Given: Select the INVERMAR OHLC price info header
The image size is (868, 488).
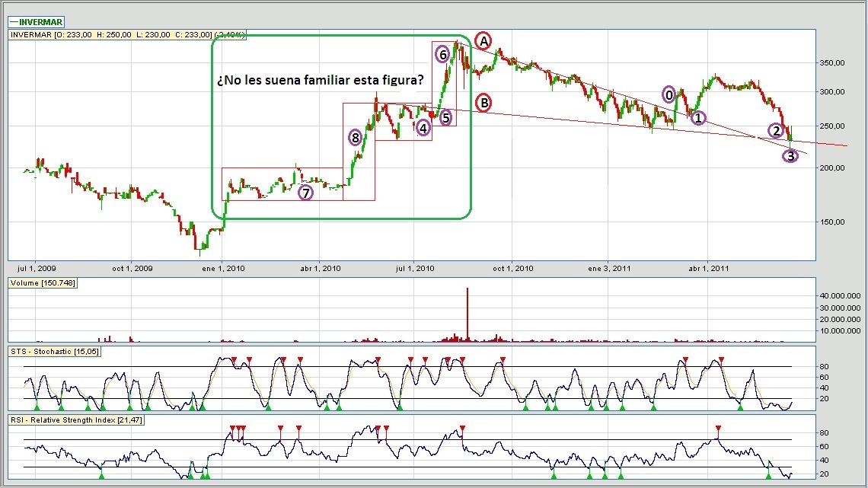Looking at the screenshot, I should [127, 35].
